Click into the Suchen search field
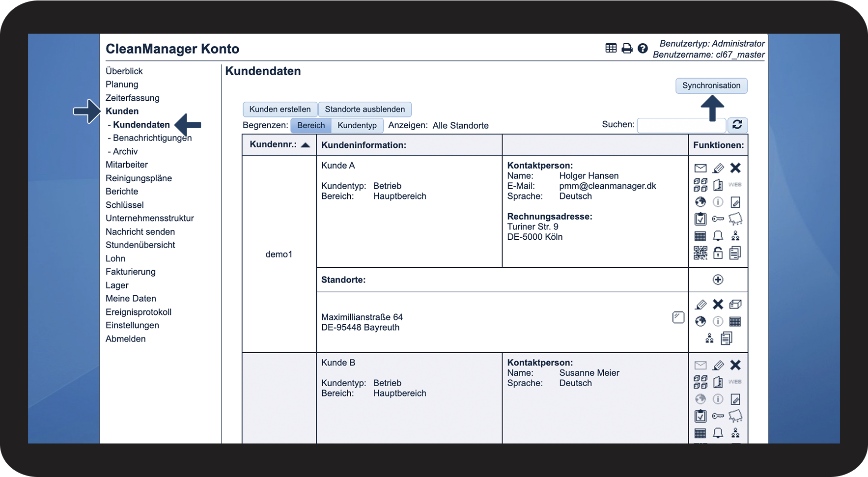868x477 pixels. 681,125
